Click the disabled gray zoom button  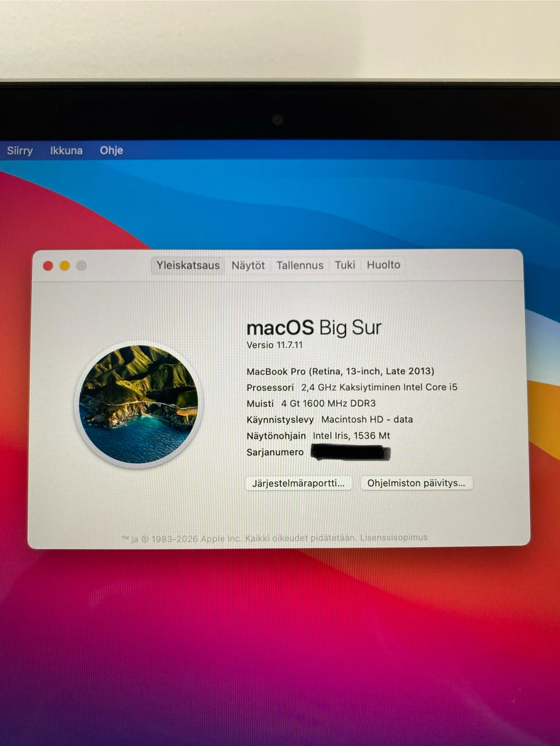click(82, 266)
